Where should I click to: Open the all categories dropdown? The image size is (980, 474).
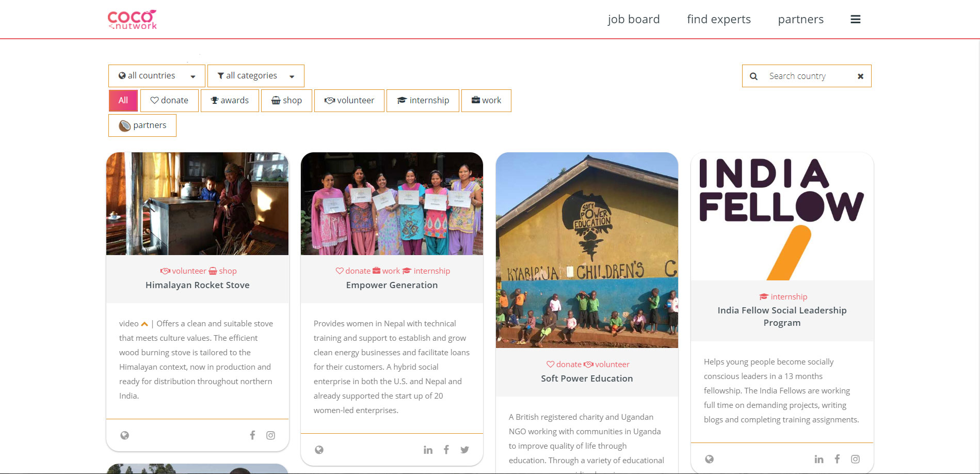pos(256,76)
